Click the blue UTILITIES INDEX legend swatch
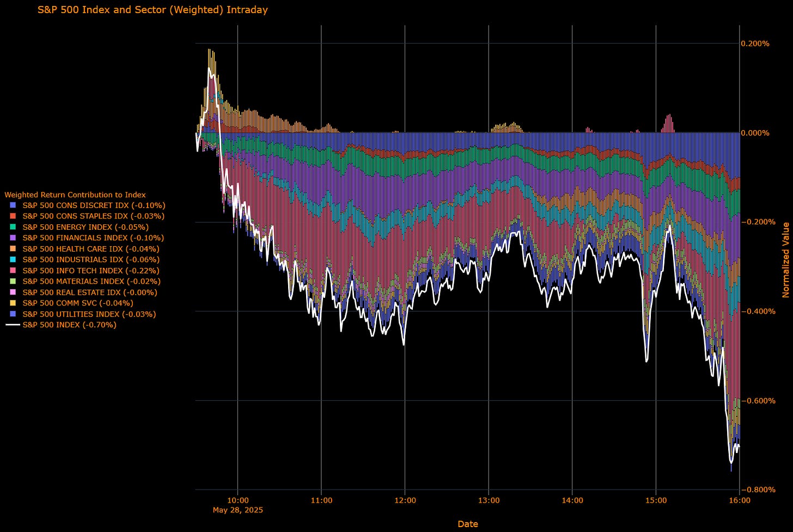Screen dimensions: 793x532 pos(13,314)
